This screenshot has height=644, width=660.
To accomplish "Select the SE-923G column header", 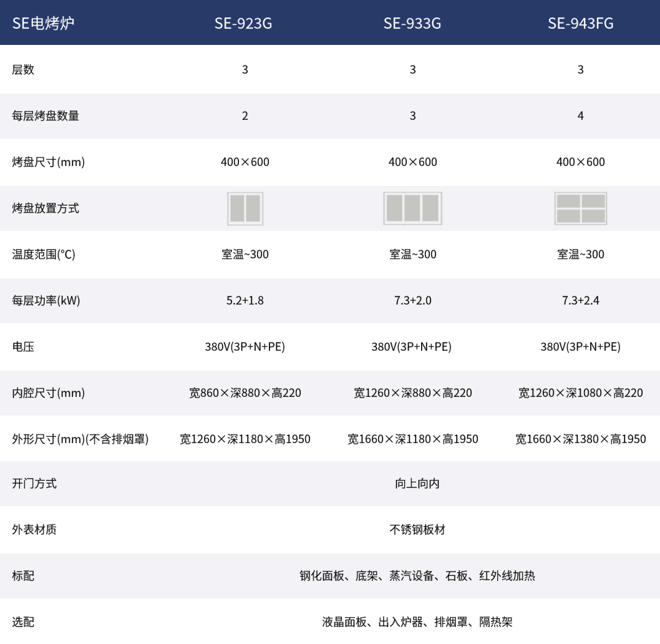I will 243,23.
